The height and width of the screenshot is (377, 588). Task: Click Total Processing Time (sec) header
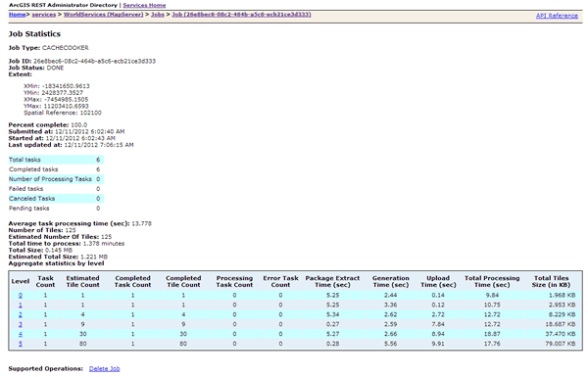click(492, 281)
